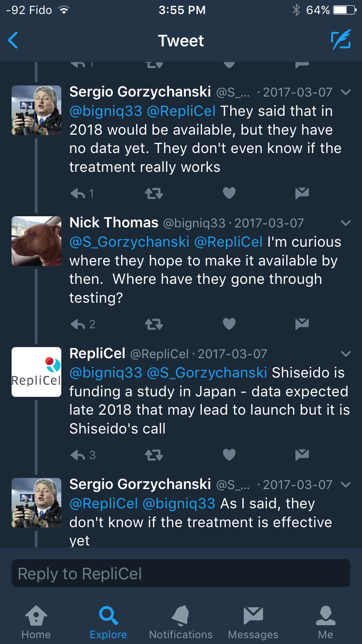Go to the Messages tab
Image resolution: width=362 pixels, height=644 pixels.
tap(253, 622)
